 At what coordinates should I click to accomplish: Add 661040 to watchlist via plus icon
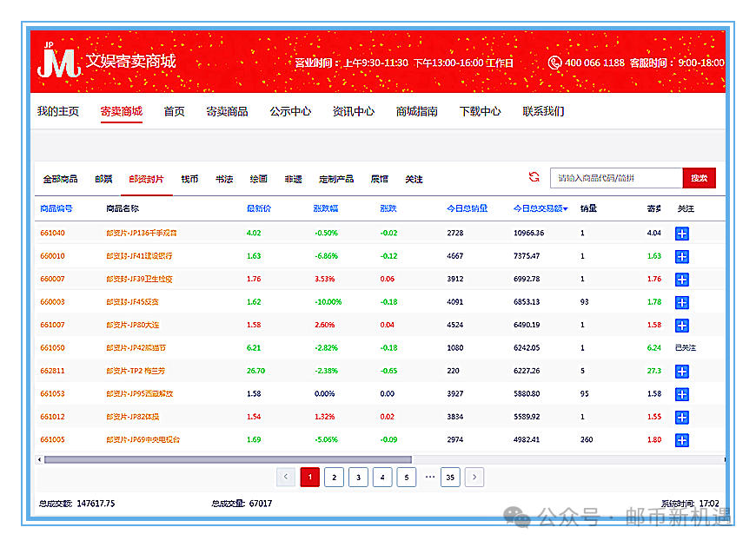pos(682,234)
